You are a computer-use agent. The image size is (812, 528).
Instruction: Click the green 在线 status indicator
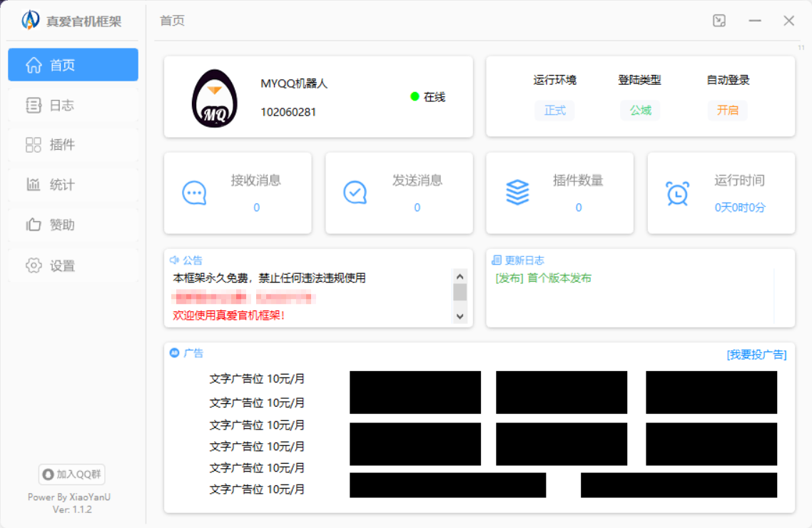(x=415, y=97)
